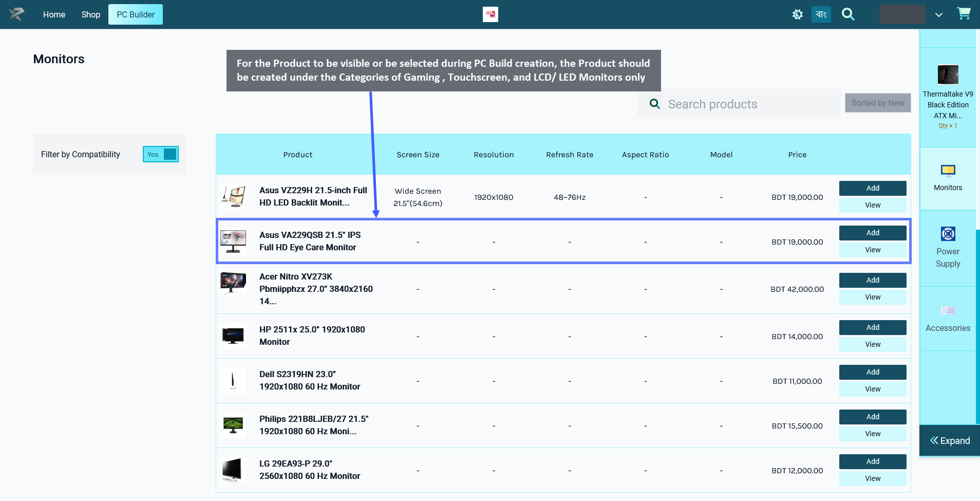The image size is (980, 501).
Task: Click the site logo icon
Action: (16, 14)
